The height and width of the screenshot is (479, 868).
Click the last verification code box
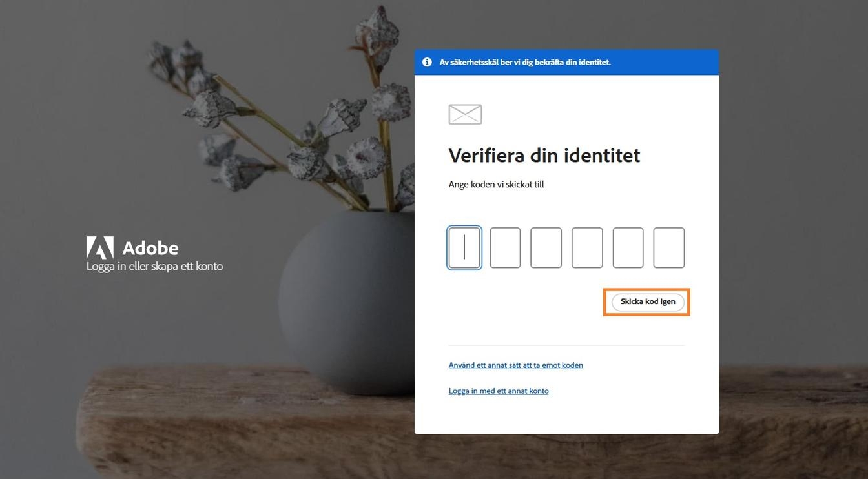coord(668,247)
